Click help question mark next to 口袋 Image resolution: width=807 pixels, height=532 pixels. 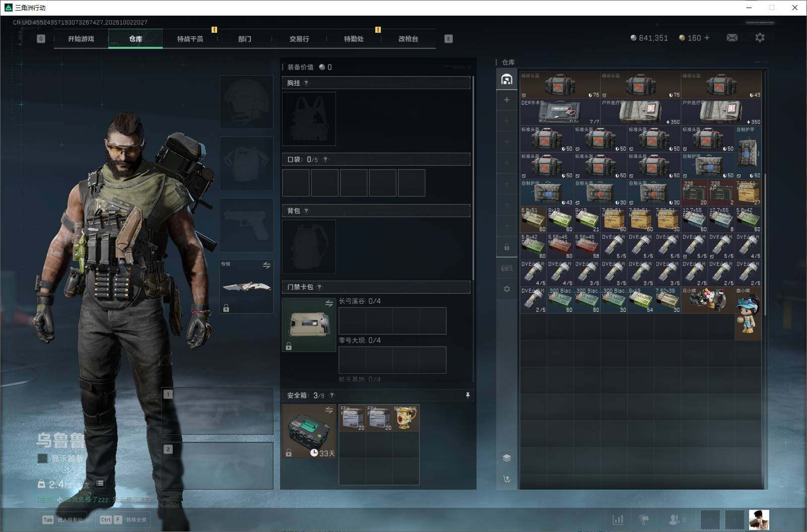[325, 160]
